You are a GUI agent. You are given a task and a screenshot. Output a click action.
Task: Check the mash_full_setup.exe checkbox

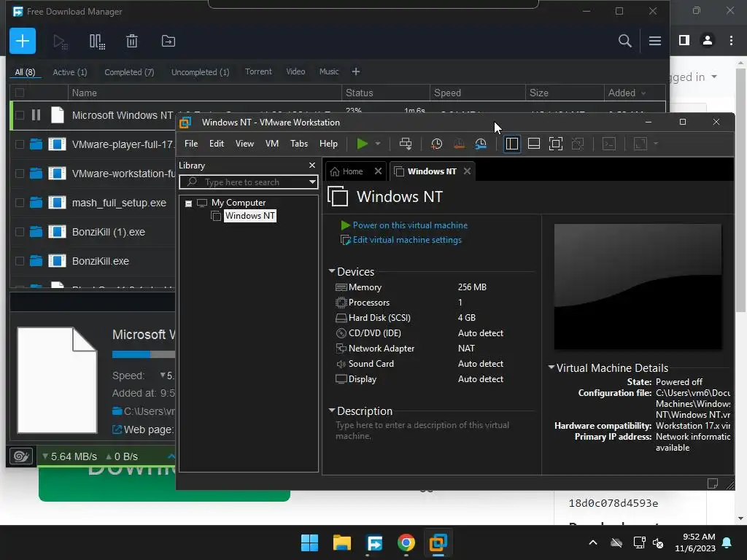pyautogui.click(x=20, y=203)
